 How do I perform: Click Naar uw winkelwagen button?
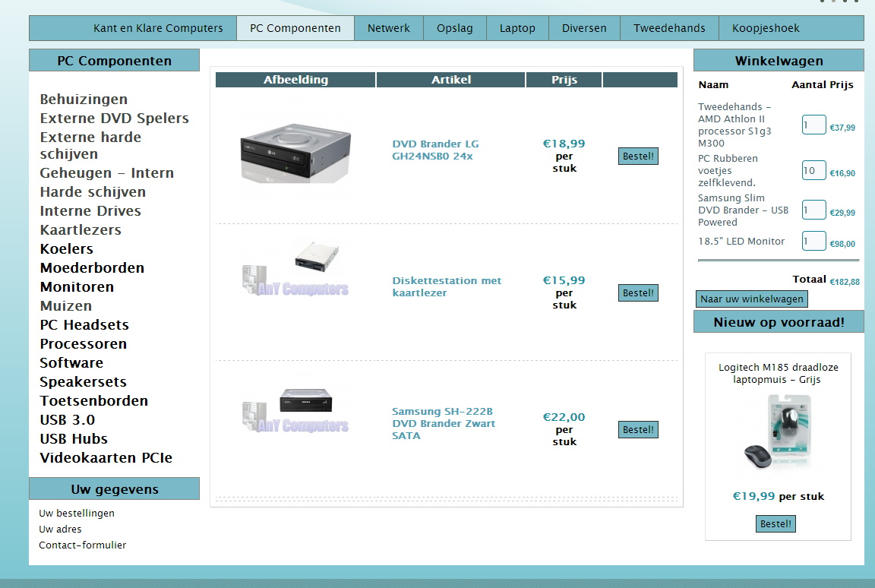click(752, 299)
